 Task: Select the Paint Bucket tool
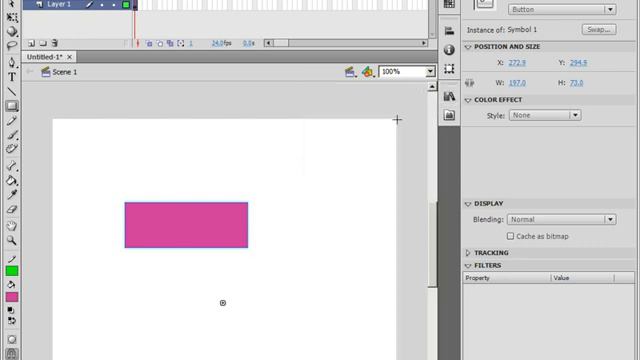click(12, 180)
